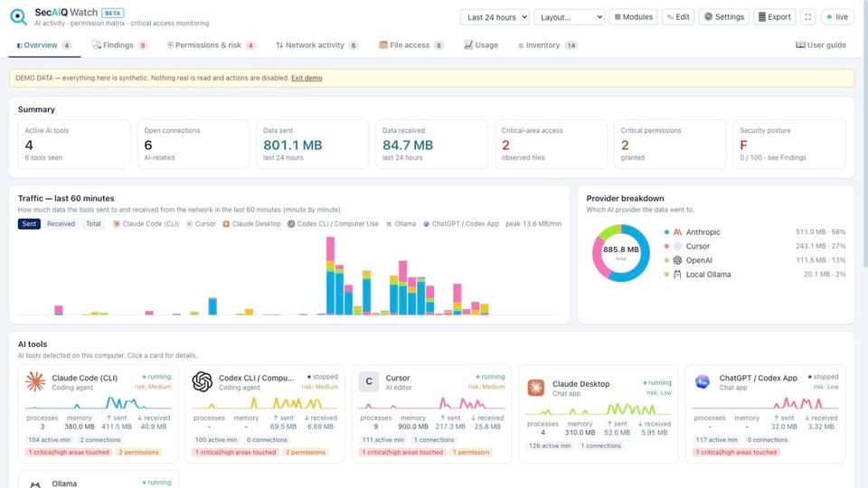Click the Edit button

(677, 17)
